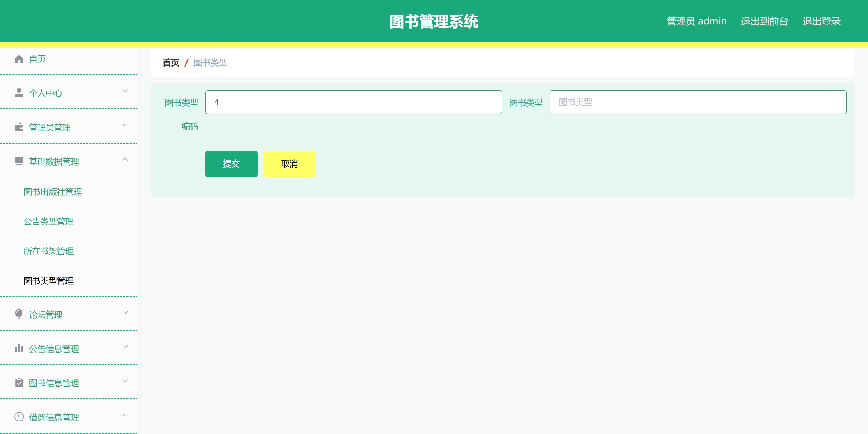Click 退出到前台 in the header
The height and width of the screenshot is (434, 868).
coord(764,21)
